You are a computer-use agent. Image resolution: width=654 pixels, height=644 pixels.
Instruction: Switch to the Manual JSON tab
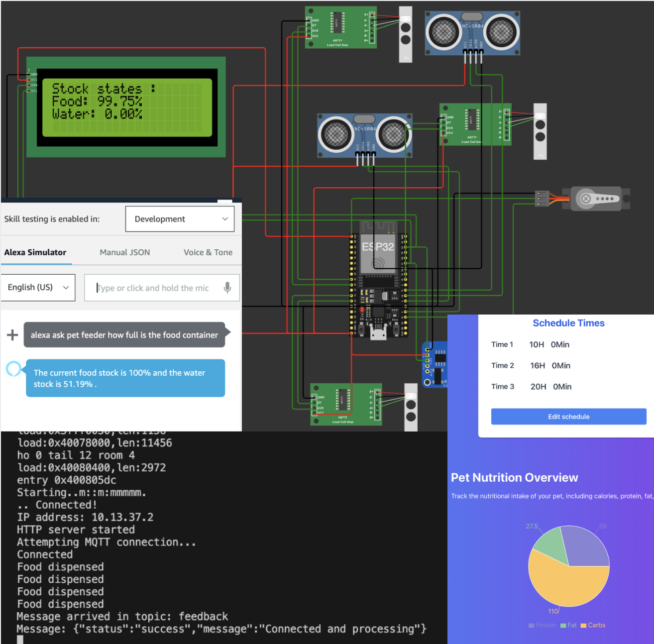click(124, 252)
